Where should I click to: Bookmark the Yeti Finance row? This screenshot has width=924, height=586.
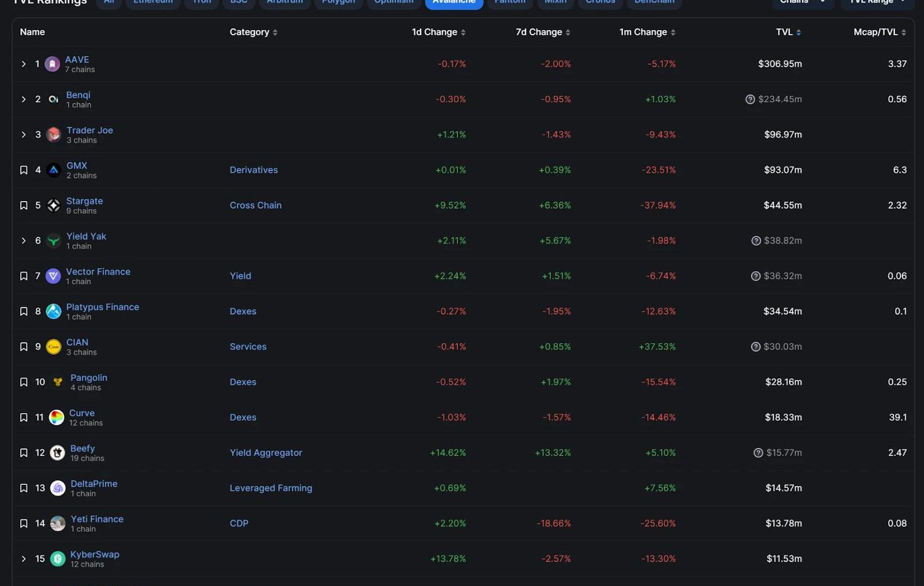tap(24, 524)
